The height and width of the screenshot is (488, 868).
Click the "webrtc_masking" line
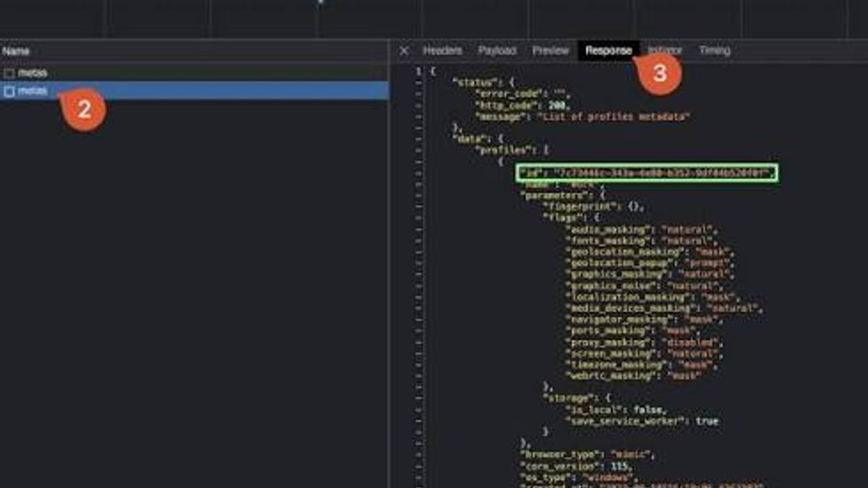pyautogui.click(x=632, y=377)
